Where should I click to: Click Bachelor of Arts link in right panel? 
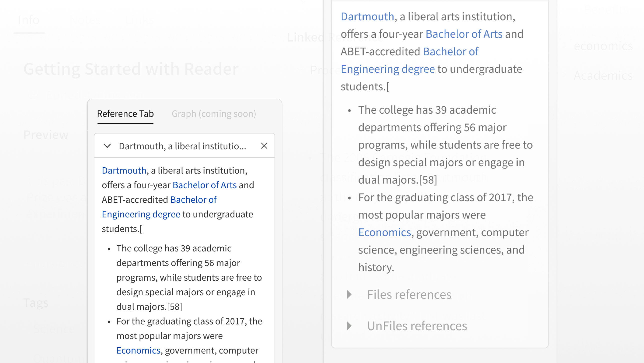coord(464,34)
